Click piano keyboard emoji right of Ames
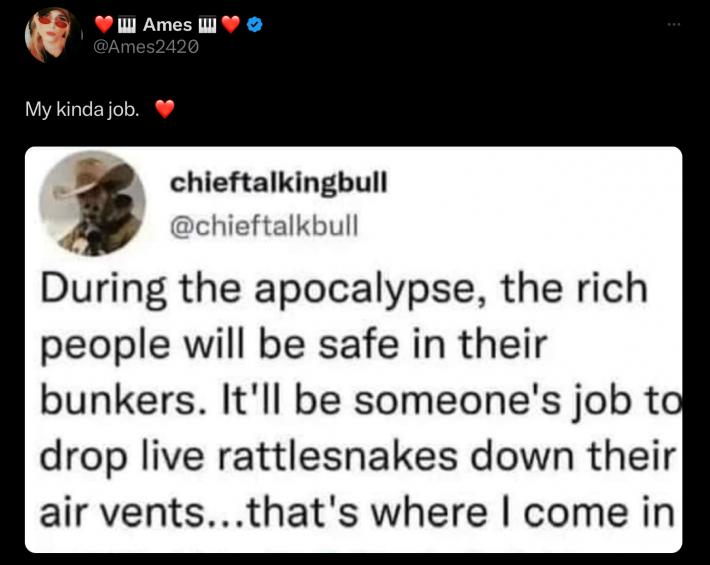Viewport: 710px width, 565px height. click(208, 24)
